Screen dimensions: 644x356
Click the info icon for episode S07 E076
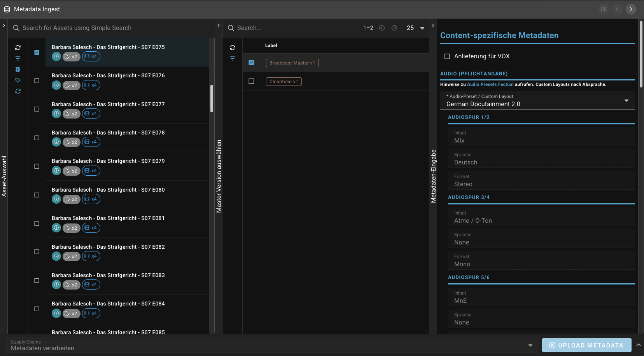tap(56, 85)
